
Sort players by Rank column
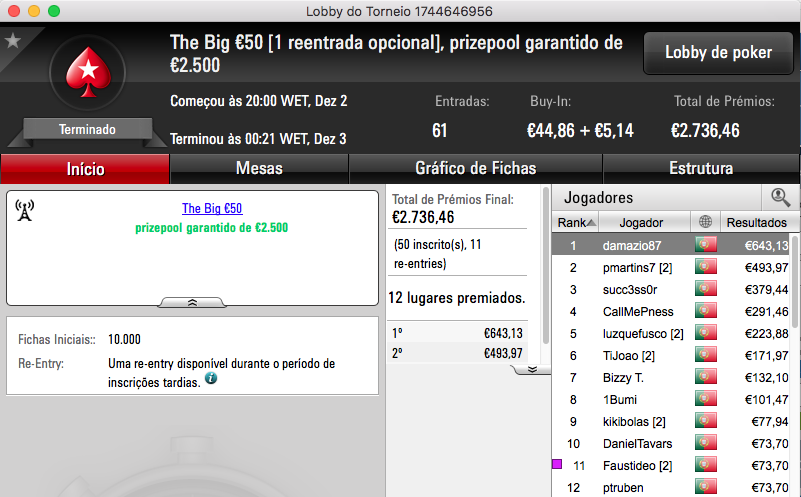pyautogui.click(x=576, y=222)
